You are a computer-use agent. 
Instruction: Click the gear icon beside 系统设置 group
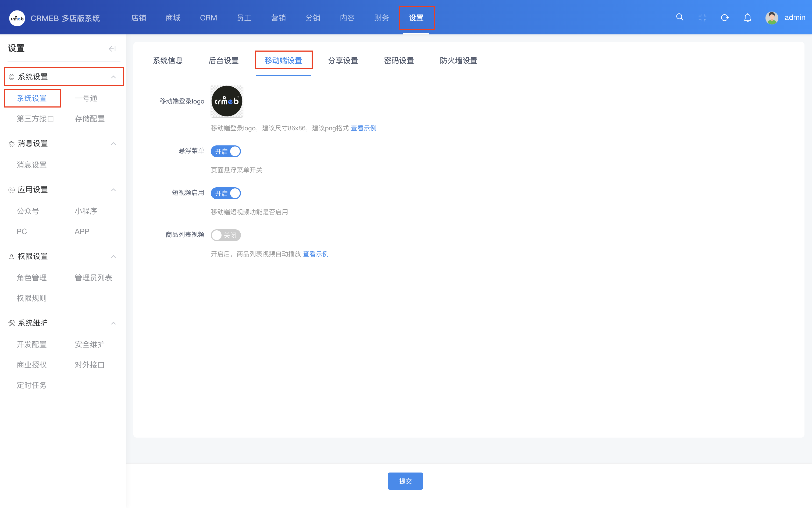click(11, 77)
